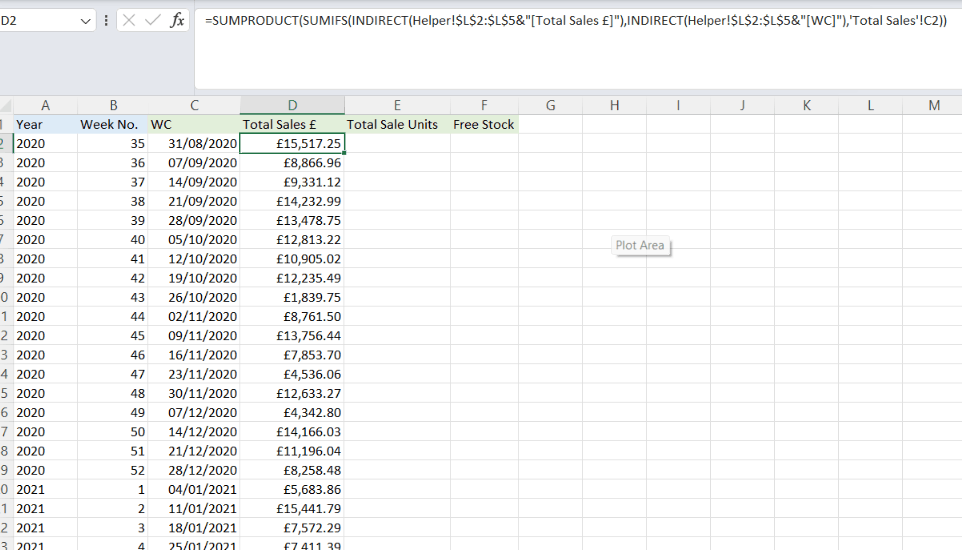962x550 pixels.
Task: Click the 'Free Stock' header cell
Action: 484,125
